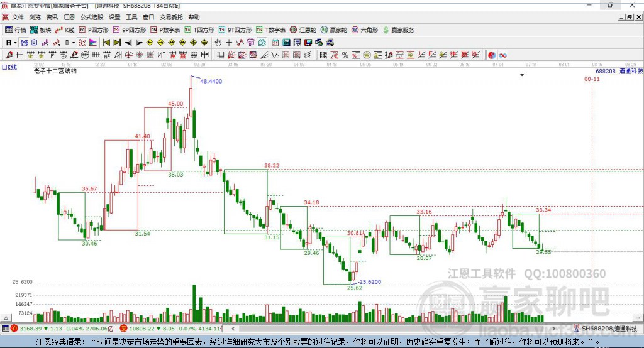Click the horizontal chart scrollbar track
The width and height of the screenshot is (644, 348).
(394, 329)
